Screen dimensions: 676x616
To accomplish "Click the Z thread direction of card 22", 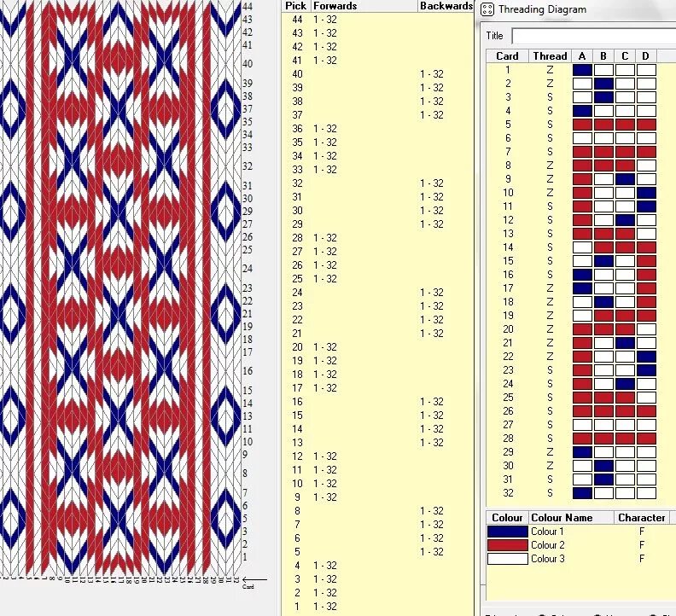I will coord(550,357).
